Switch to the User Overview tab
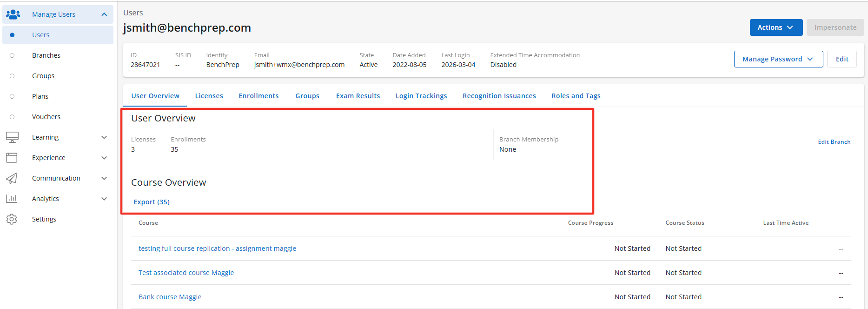The image size is (868, 309). pyautogui.click(x=155, y=96)
